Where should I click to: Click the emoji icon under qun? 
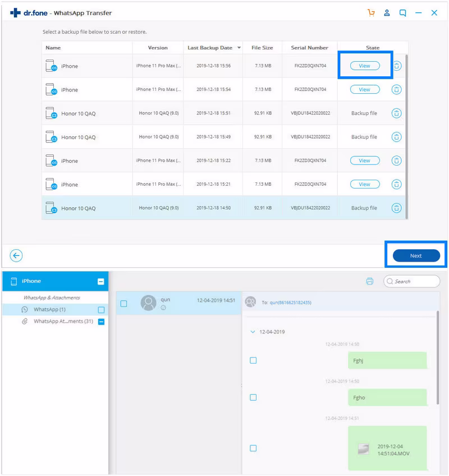163,308
